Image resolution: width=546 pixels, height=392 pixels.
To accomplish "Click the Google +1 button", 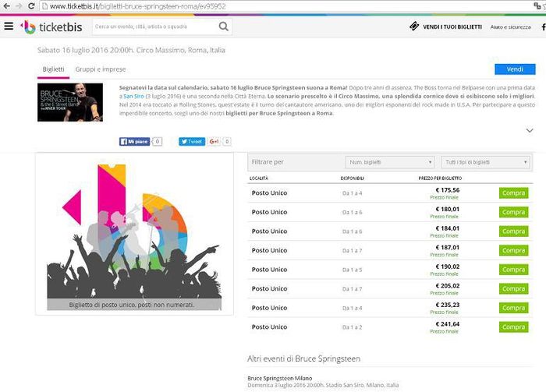I will (x=215, y=142).
